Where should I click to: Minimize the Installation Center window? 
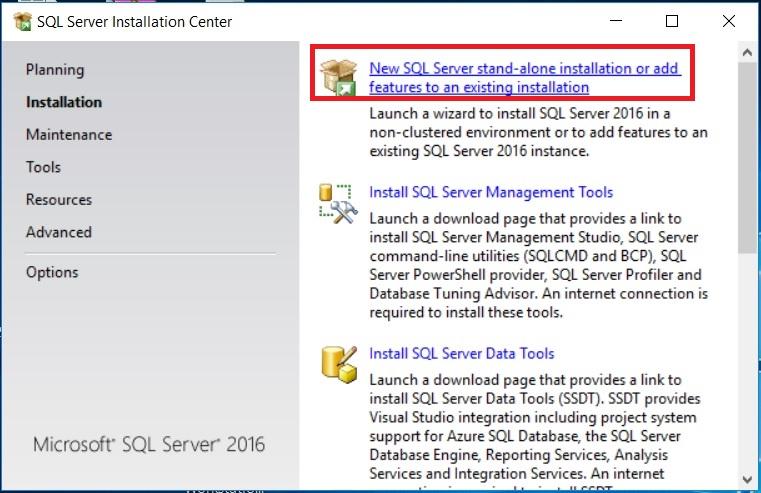[x=615, y=21]
